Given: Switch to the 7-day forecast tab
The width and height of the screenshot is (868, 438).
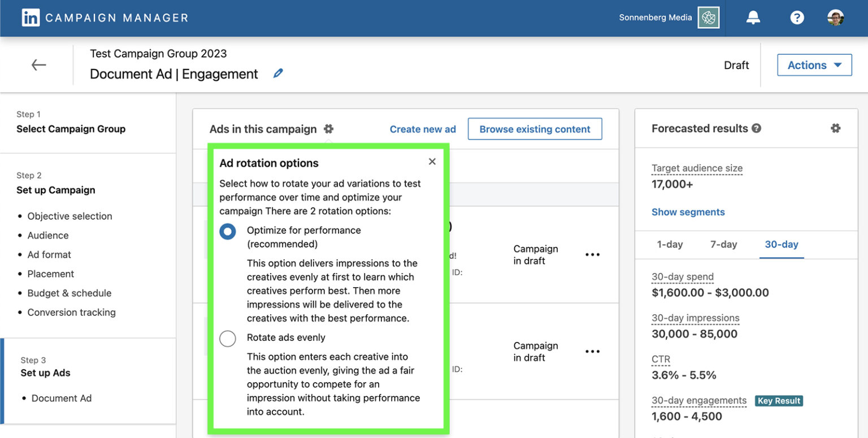Looking at the screenshot, I should pyautogui.click(x=723, y=244).
